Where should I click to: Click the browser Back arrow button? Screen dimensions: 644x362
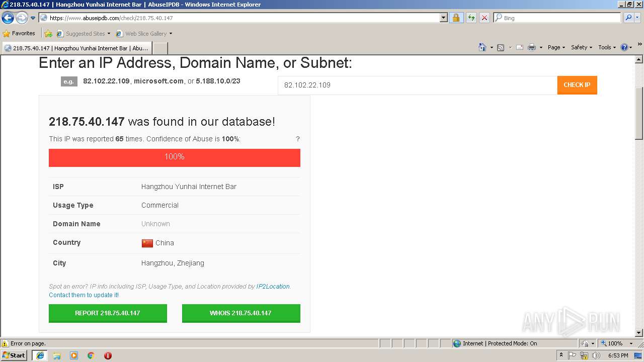[x=8, y=18]
